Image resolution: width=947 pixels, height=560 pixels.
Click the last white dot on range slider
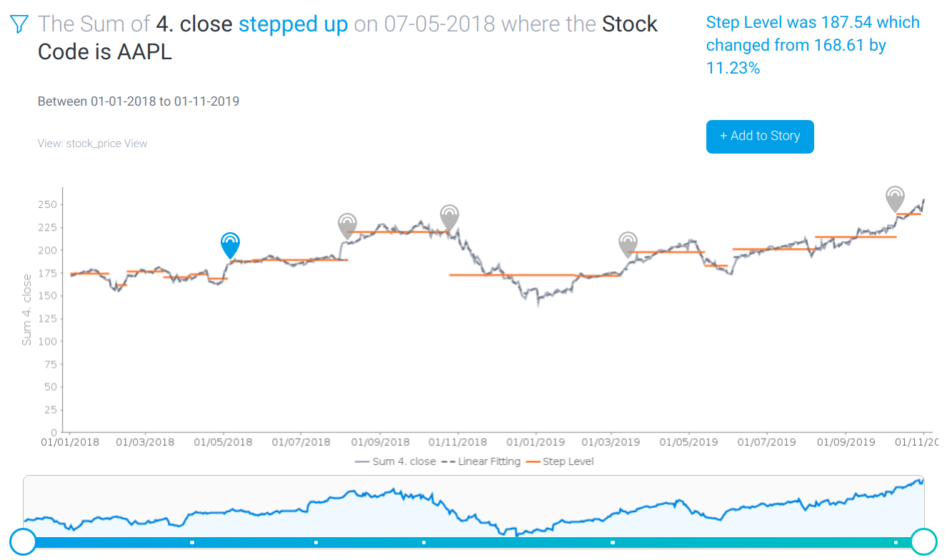[x=896, y=543]
